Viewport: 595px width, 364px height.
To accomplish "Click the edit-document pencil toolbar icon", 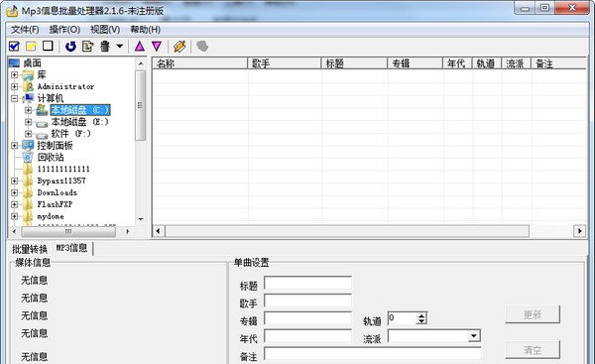I will click(x=88, y=47).
